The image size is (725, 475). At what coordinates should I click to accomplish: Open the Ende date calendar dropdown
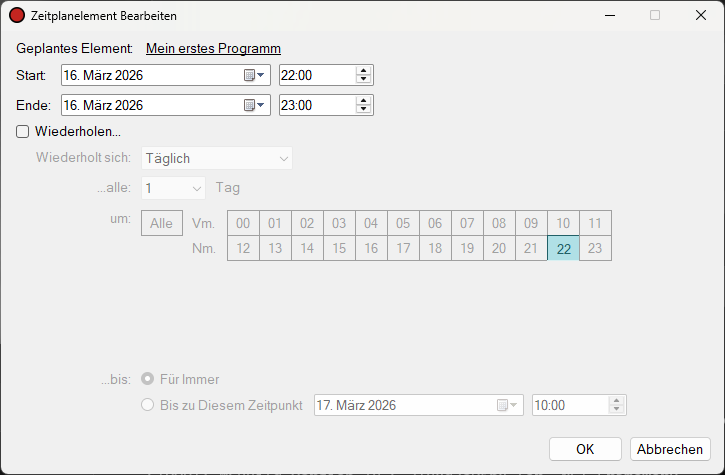tap(254, 105)
